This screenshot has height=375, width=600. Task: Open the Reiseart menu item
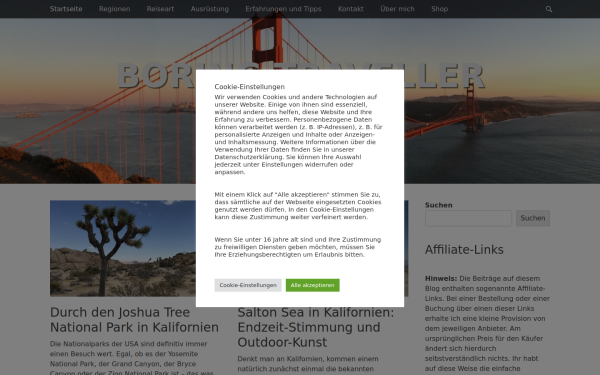[x=160, y=9]
